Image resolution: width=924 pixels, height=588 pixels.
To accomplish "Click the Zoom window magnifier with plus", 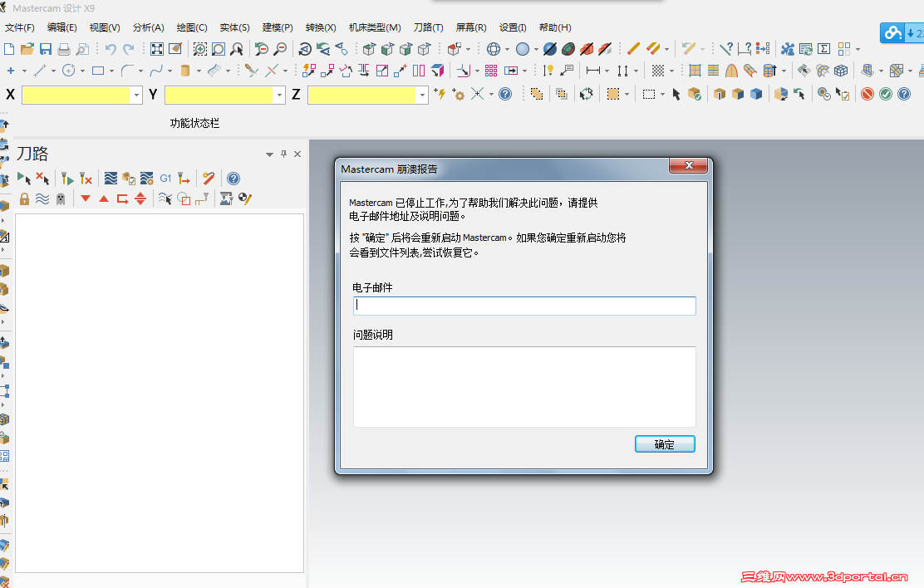I will click(x=199, y=49).
